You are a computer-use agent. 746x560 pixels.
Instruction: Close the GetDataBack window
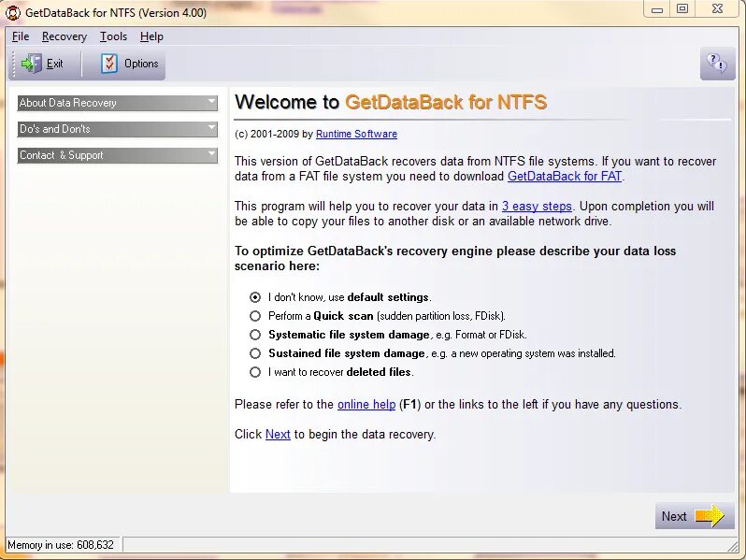tap(717, 9)
